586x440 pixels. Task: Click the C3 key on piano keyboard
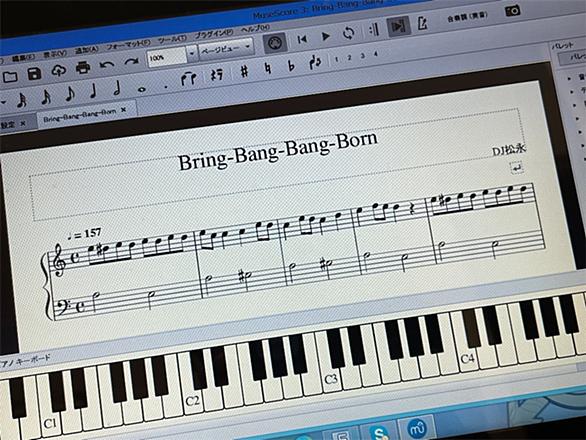331,379
